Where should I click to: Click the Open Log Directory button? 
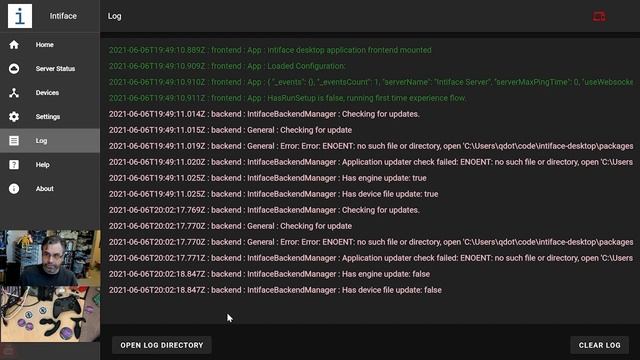162,345
